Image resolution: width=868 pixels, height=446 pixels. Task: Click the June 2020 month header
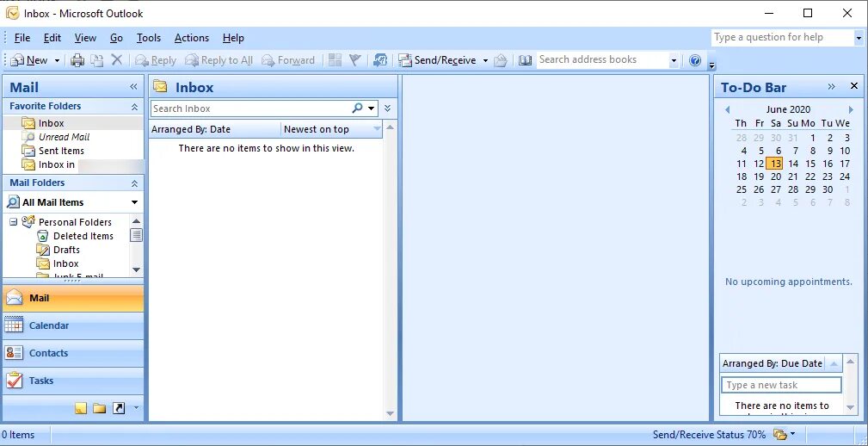pos(789,109)
